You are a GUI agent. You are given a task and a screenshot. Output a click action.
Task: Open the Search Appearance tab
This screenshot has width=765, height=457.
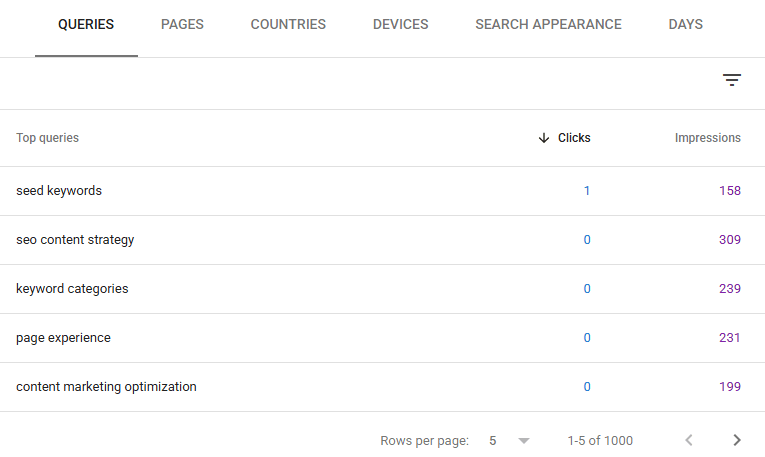[548, 24]
